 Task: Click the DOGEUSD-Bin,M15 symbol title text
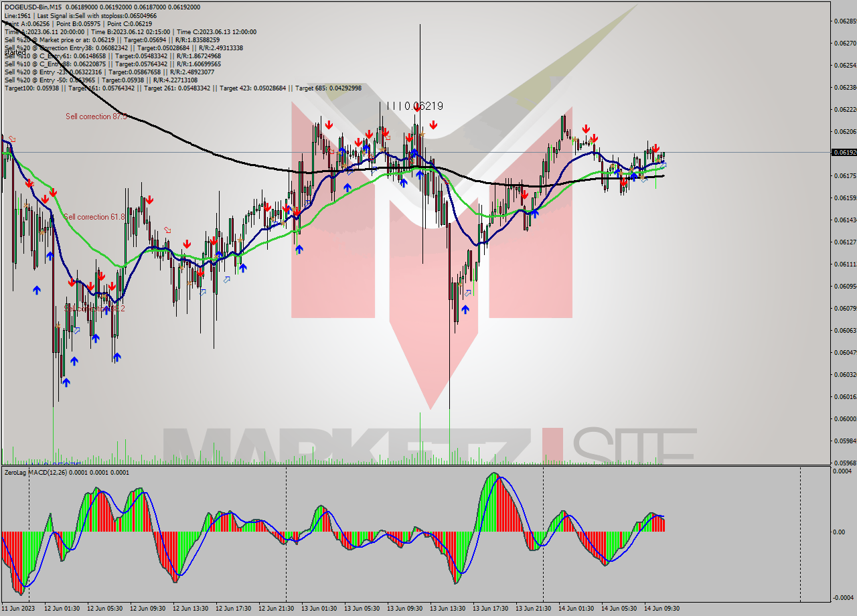click(33, 7)
